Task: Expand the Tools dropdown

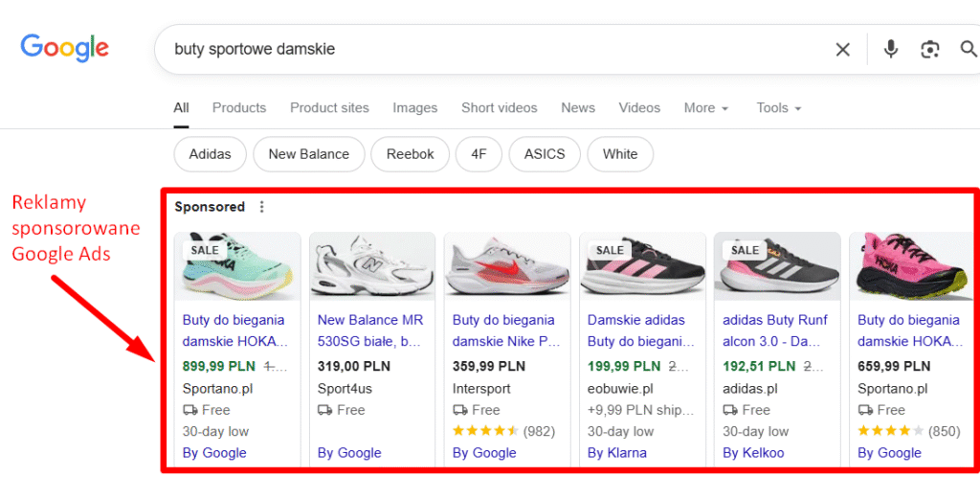Action: coord(779,108)
